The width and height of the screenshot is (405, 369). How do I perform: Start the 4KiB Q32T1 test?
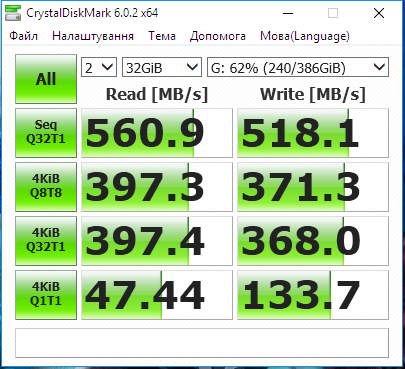46,241
